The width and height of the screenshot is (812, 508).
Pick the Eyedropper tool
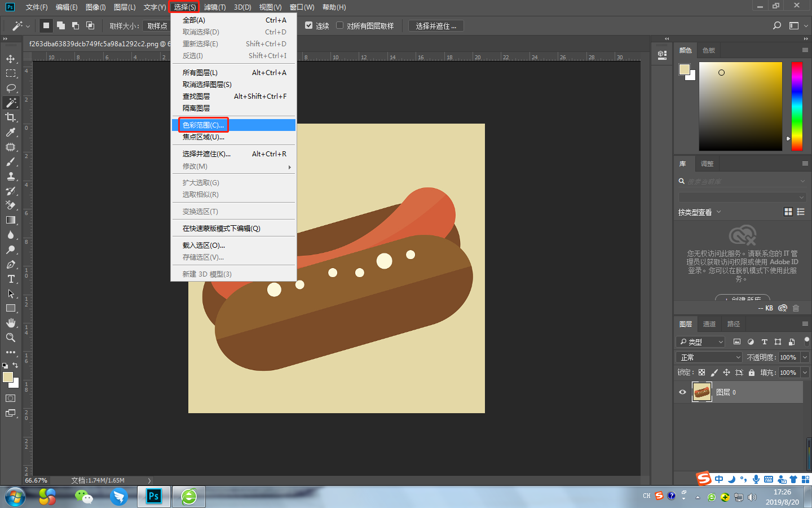coord(11,132)
